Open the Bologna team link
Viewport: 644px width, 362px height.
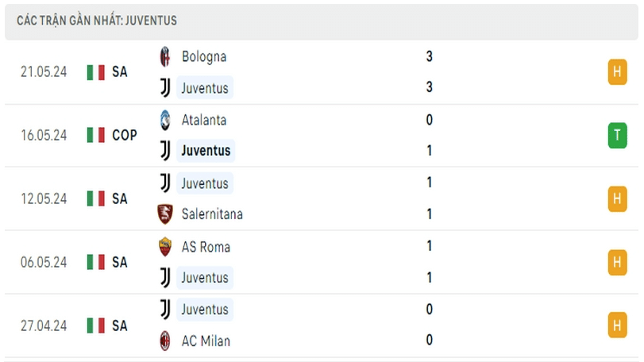(x=204, y=56)
